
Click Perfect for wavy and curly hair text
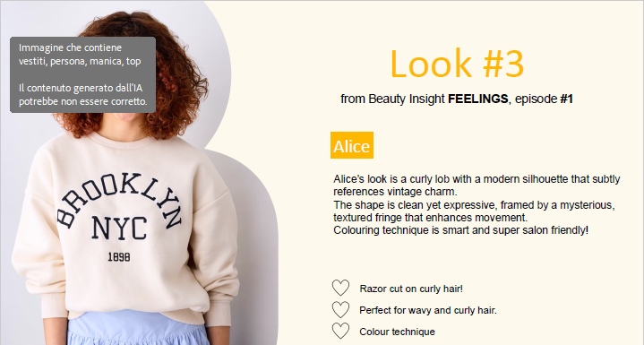pyautogui.click(x=428, y=310)
